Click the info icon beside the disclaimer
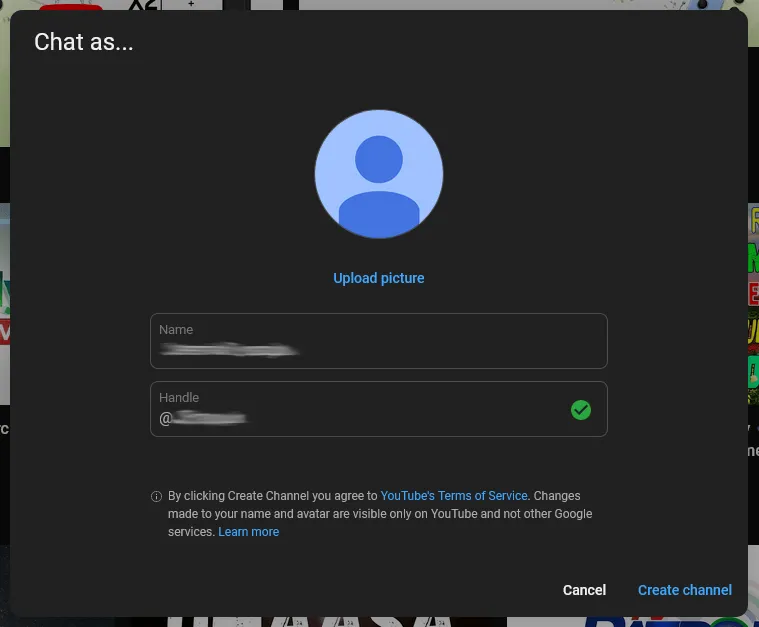 click(156, 496)
